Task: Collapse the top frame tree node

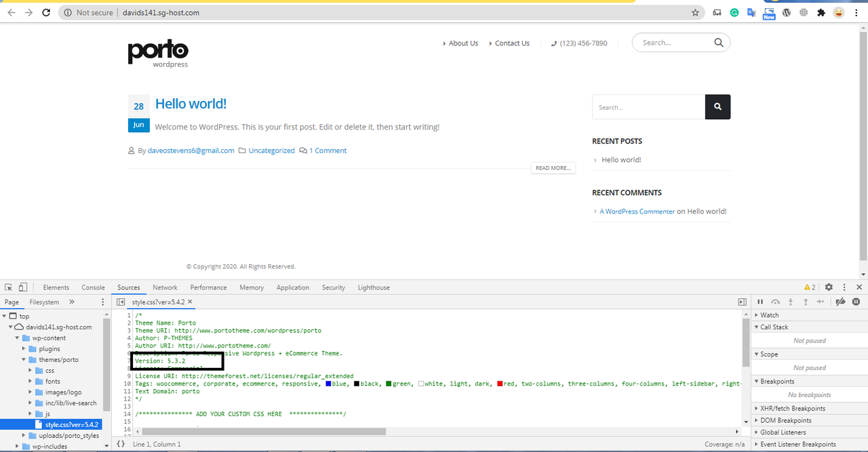Action: [x=5, y=316]
